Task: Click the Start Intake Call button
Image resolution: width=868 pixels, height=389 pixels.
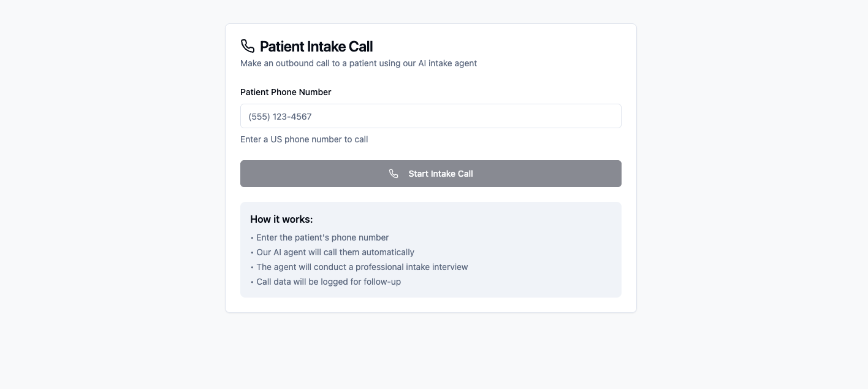Action: pyautogui.click(x=431, y=174)
